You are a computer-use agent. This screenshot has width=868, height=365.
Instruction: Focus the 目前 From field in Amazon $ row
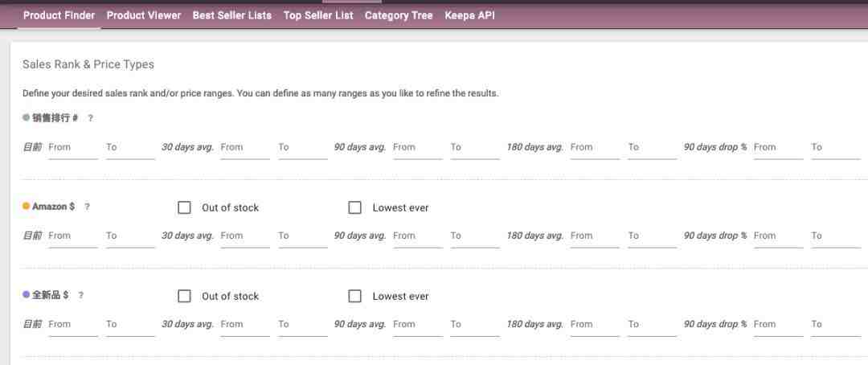coord(73,236)
